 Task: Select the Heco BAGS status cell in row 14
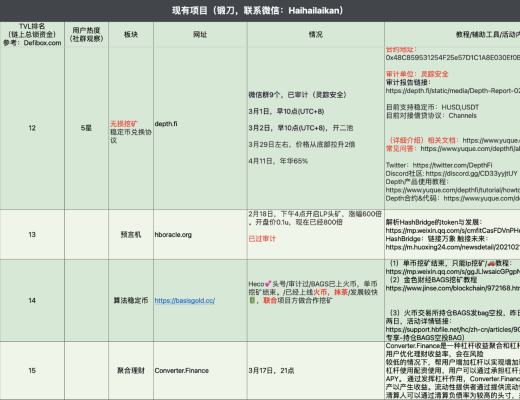[316, 301]
